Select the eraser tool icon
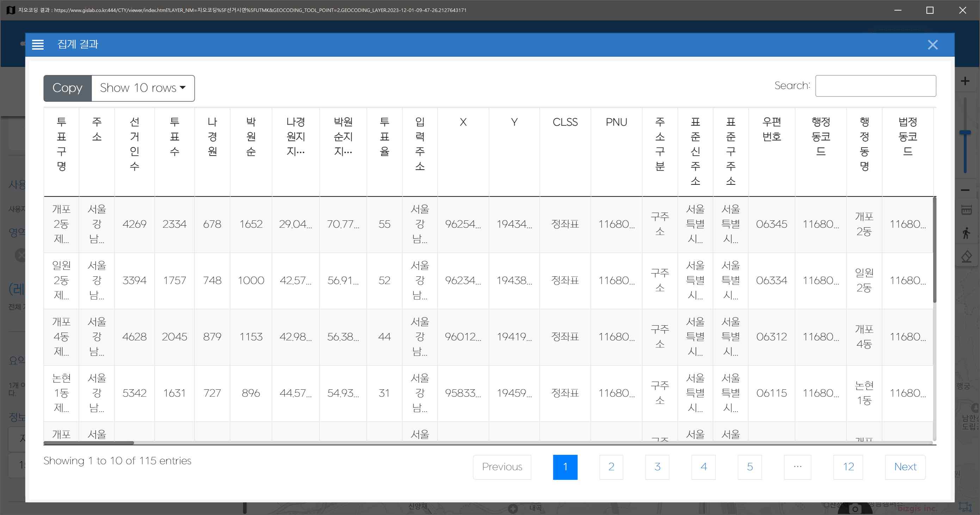Viewport: 980px width, 515px height. pyautogui.click(x=966, y=257)
